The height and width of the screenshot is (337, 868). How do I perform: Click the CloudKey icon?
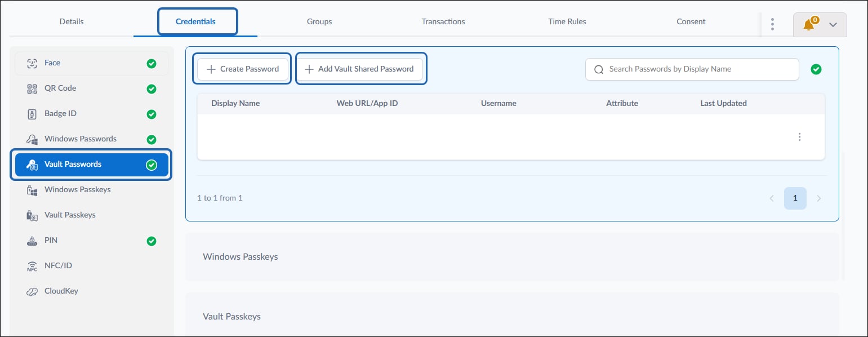tap(32, 291)
